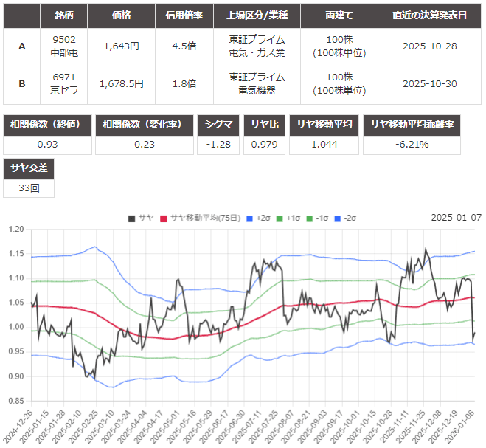Click the 価格 column header

pyautogui.click(x=121, y=15)
